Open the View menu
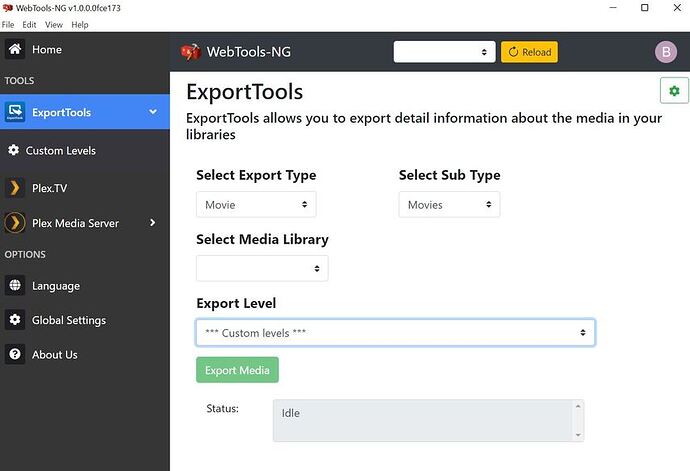The image size is (690, 471). [54, 24]
